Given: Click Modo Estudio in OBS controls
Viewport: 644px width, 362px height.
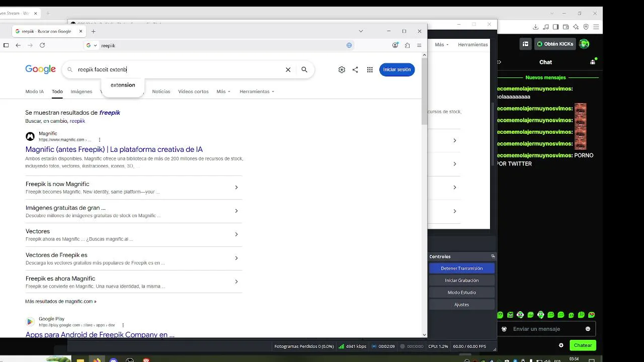Looking at the screenshot, I should click(x=462, y=293).
